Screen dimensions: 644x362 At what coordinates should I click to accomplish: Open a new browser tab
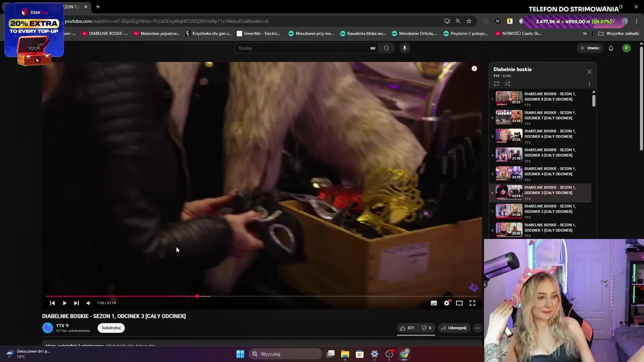click(98, 7)
